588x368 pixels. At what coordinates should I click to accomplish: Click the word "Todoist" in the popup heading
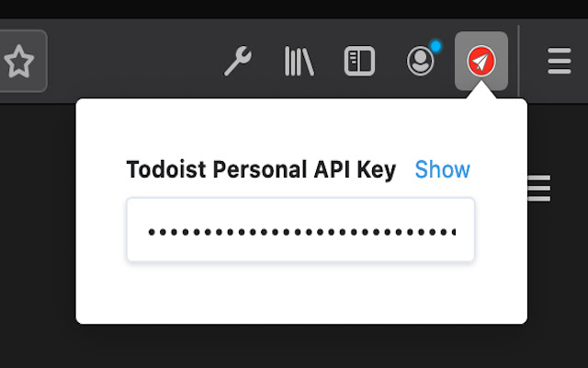[160, 170]
